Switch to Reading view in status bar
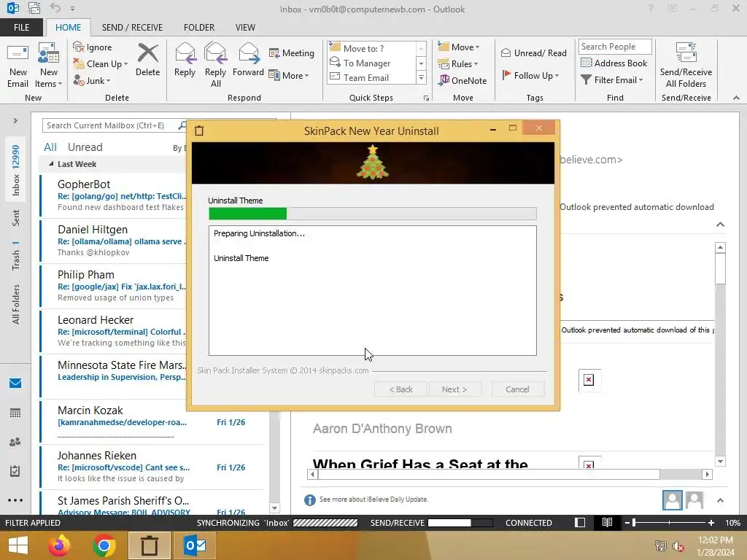 click(607, 522)
